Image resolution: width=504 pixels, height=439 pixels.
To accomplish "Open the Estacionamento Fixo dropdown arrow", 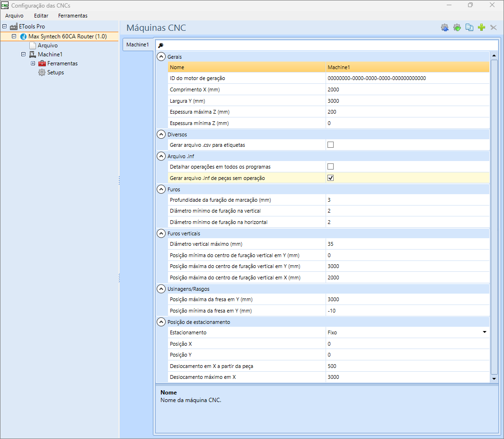I will click(x=485, y=332).
